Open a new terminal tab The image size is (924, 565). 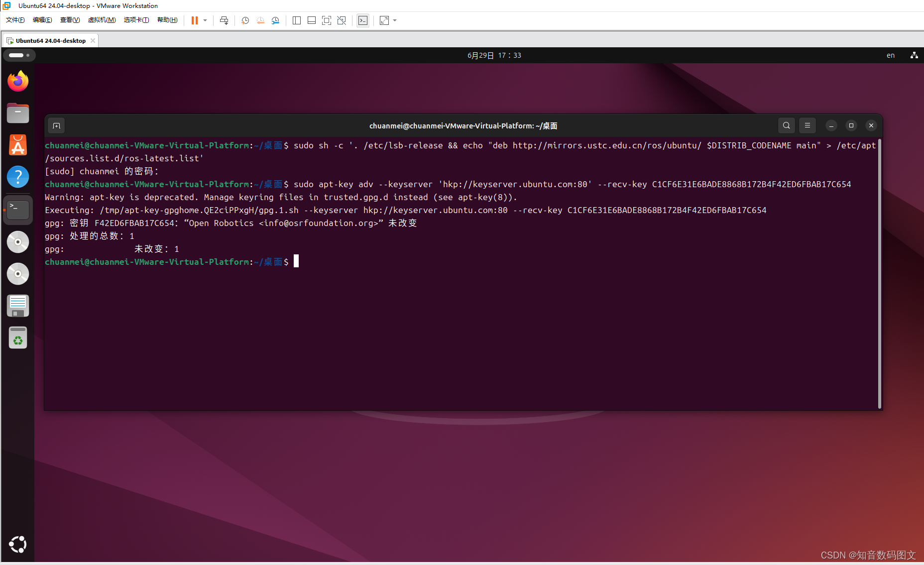(x=56, y=125)
